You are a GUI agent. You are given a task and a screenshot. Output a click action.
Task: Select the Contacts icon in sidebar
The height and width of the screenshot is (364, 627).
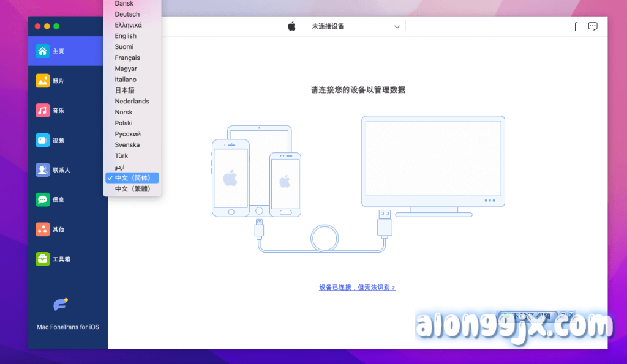pos(42,170)
